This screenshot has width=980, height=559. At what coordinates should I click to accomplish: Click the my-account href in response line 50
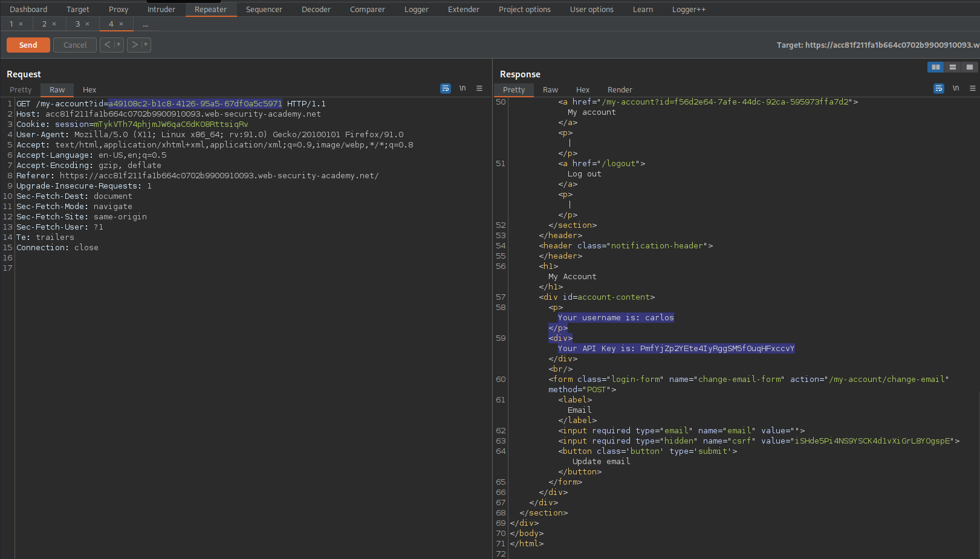(x=727, y=102)
